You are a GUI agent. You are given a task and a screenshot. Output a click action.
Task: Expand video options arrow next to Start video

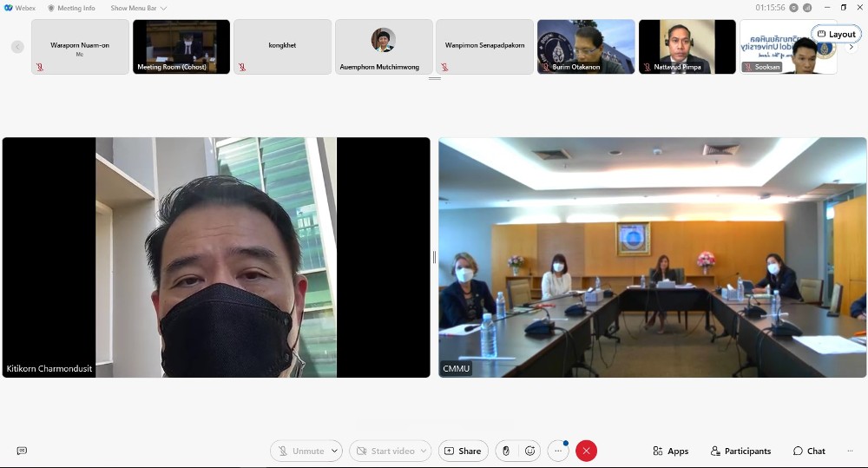coord(424,451)
